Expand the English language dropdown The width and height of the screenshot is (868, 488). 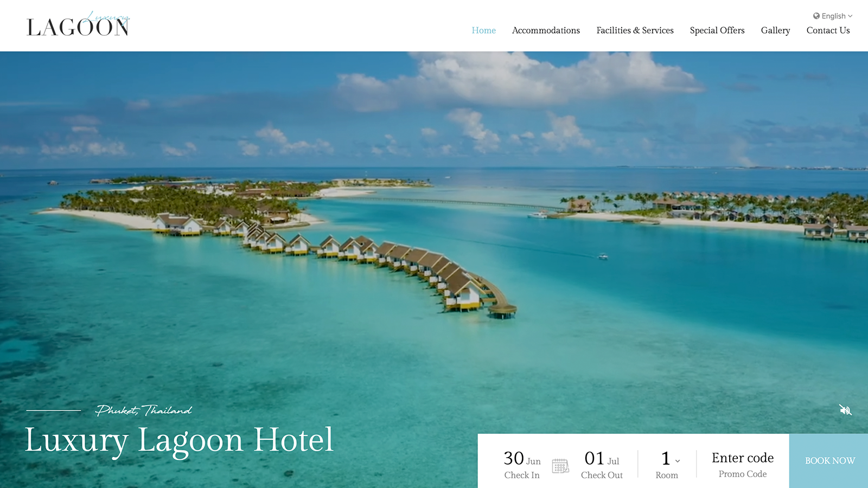833,16
